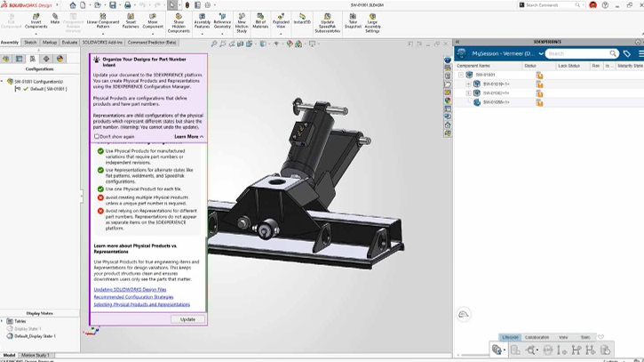This screenshot has width=644, height=362.
Task: Select Default_Display State-1
Action: [x=35, y=336]
